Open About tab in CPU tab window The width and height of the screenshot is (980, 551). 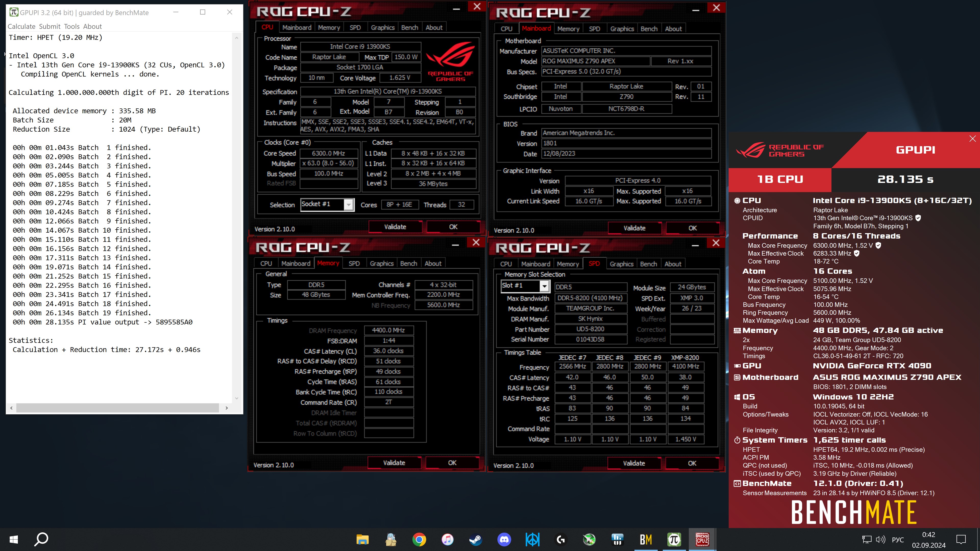[434, 27]
